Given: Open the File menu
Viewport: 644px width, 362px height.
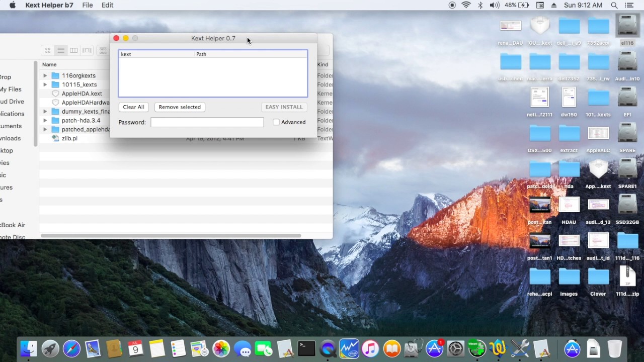Looking at the screenshot, I should 88,5.
